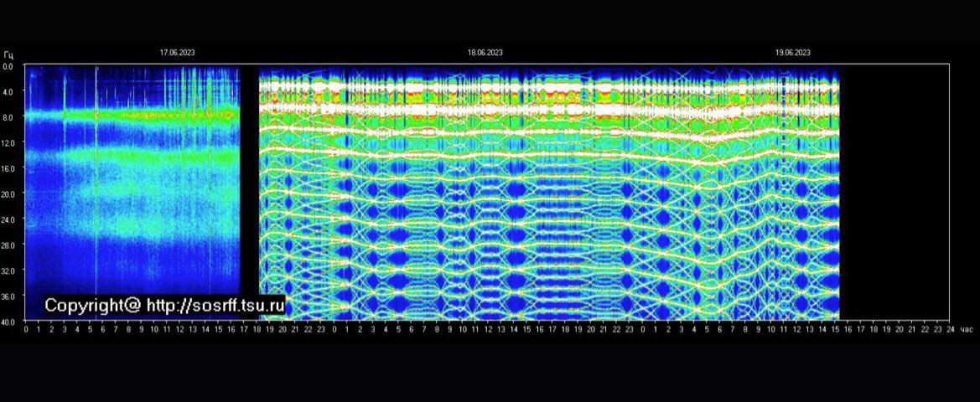Select the 17.06.2023 date label
This screenshot has height=402, width=980.
[x=178, y=53]
